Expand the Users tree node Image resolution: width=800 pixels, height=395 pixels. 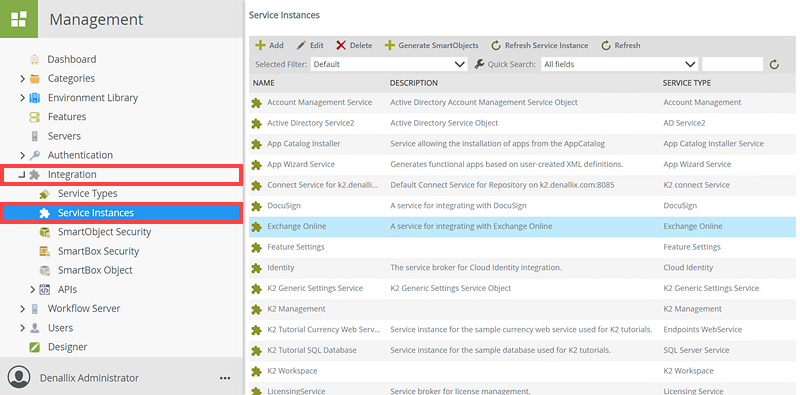click(22, 328)
